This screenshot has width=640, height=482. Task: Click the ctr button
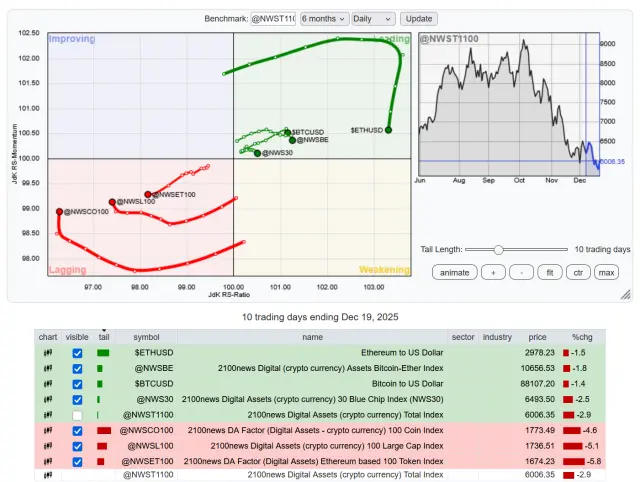578,273
